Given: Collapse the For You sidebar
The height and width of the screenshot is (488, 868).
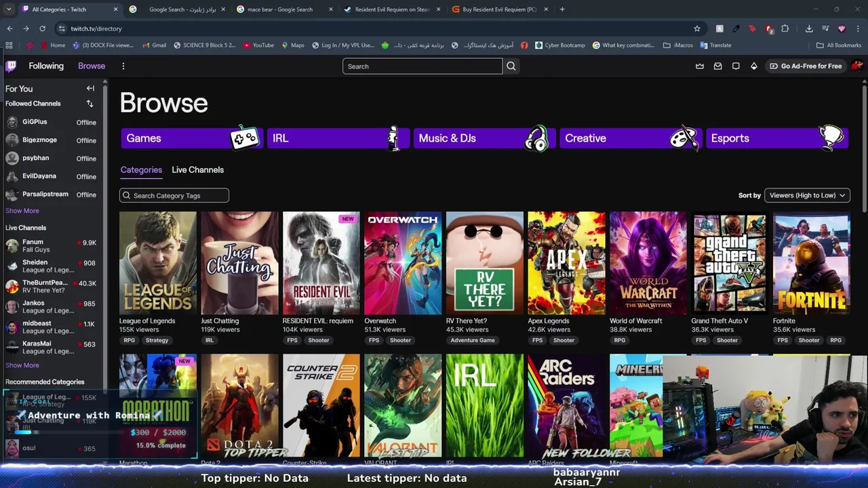Looking at the screenshot, I should (90, 88).
